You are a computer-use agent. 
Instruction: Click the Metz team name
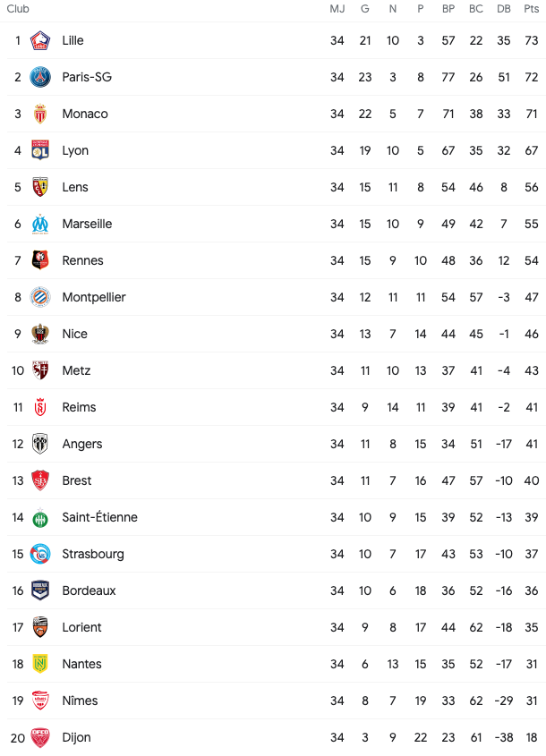(x=76, y=370)
